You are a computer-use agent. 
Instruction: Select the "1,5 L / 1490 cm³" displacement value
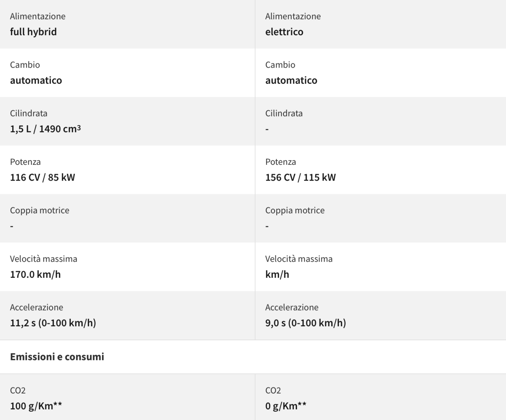45,129
